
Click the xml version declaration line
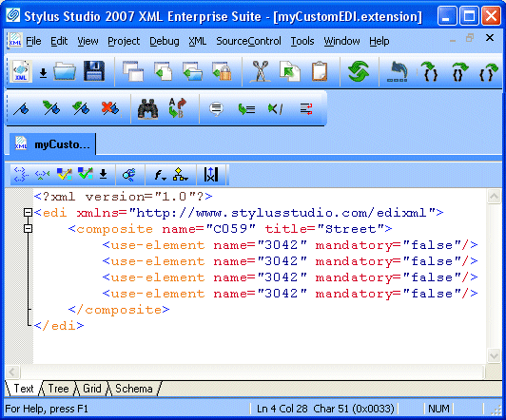pos(123,197)
